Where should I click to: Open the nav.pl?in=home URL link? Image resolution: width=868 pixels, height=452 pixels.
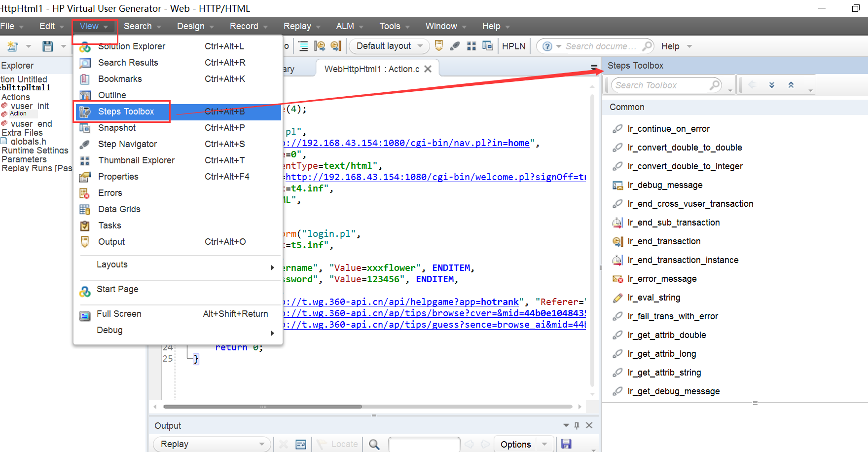tap(407, 143)
